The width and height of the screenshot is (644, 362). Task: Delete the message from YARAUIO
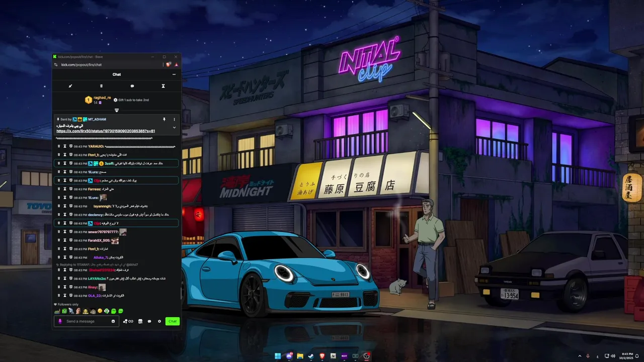(59, 146)
